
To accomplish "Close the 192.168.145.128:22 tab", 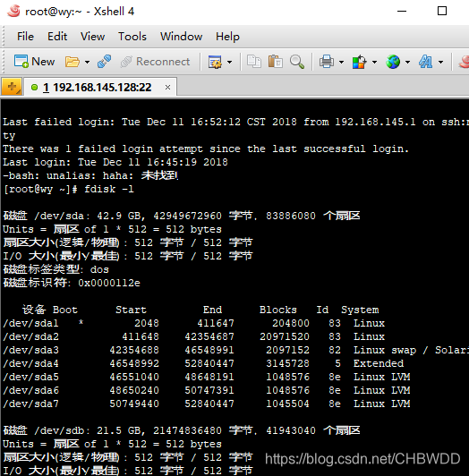I will coord(167,88).
